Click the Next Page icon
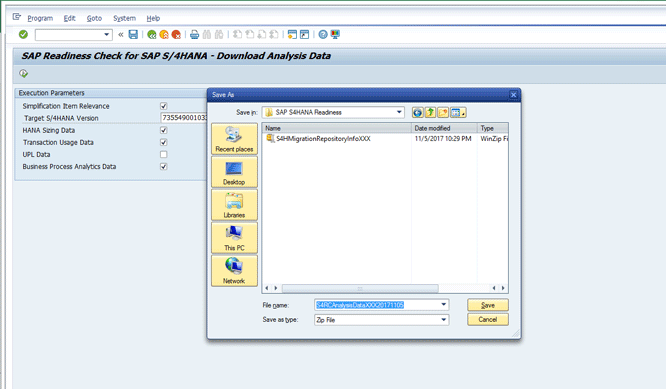This screenshot has width=666, height=389. tap(262, 35)
